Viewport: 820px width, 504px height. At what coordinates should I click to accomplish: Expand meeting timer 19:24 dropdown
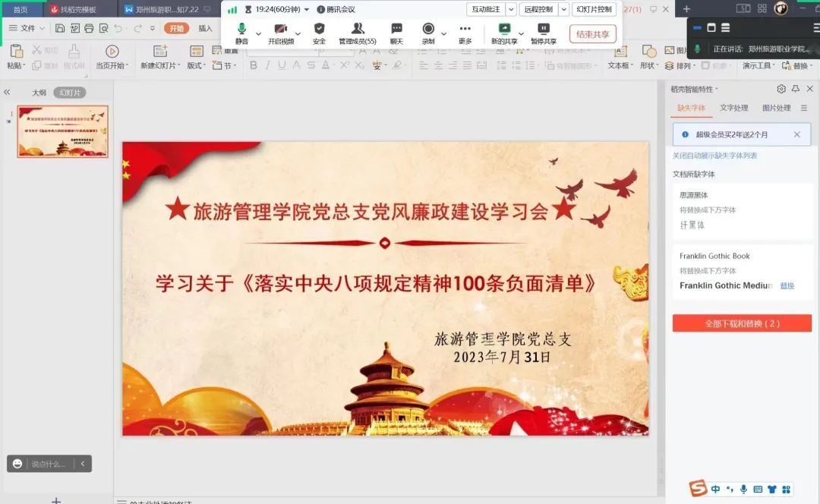click(x=307, y=10)
